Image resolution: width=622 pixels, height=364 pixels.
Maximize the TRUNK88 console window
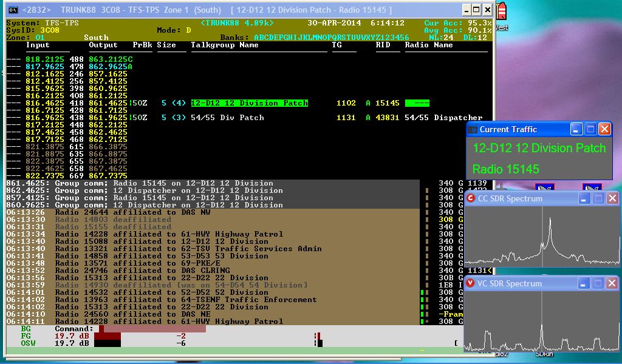[x=476, y=10]
